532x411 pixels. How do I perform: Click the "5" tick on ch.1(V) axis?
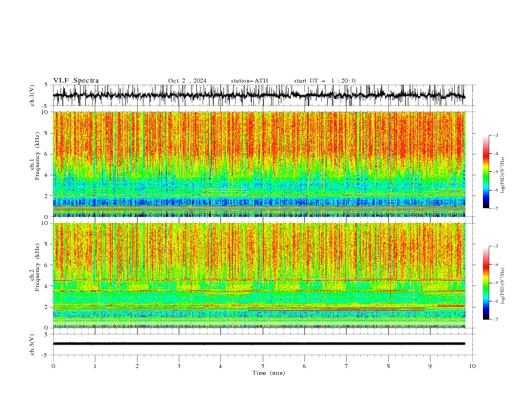point(48,85)
